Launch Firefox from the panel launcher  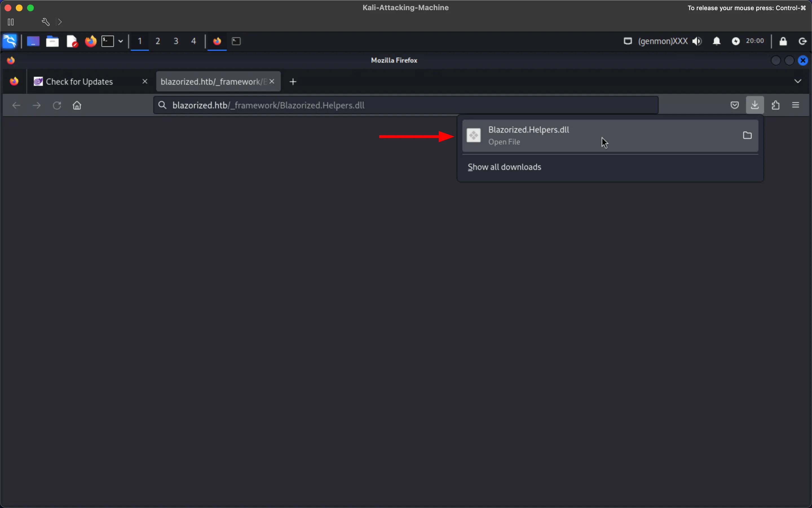91,41
